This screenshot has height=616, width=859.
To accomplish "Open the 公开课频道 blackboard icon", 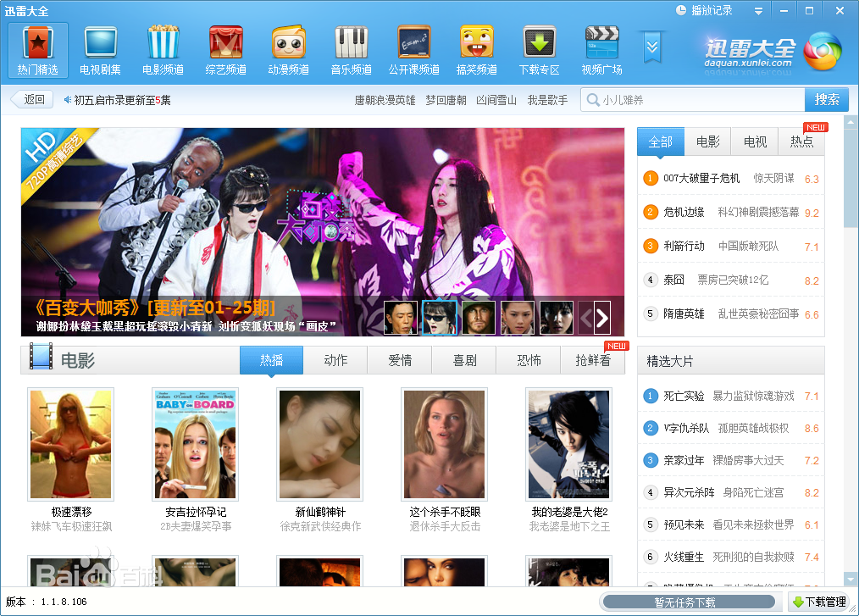I will 414,50.
